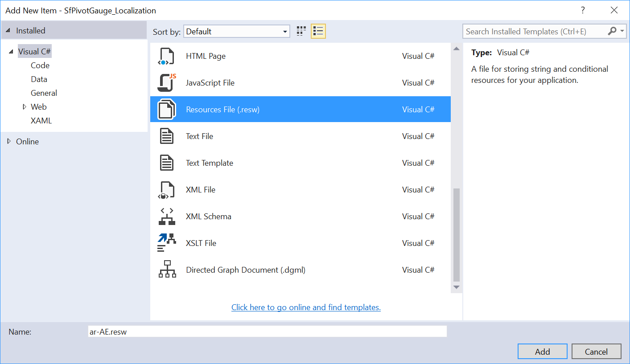Select the General category
Image resolution: width=630 pixels, height=364 pixels.
coord(44,93)
